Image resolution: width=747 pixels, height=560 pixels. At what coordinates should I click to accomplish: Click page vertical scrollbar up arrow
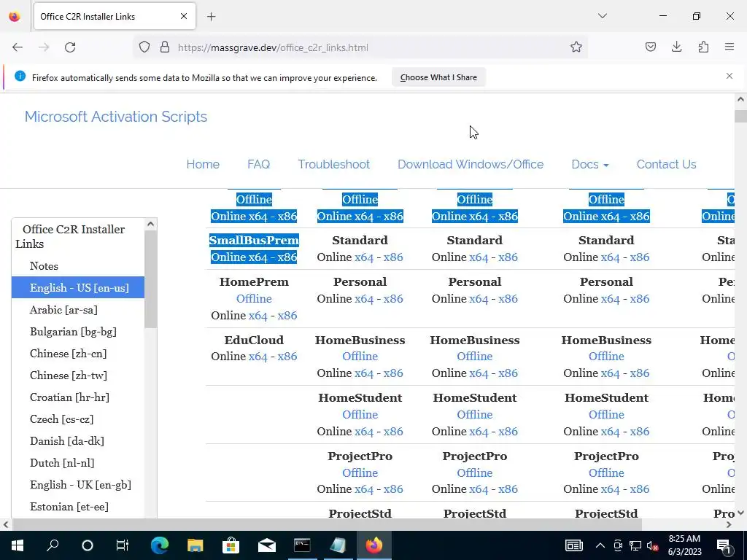point(741,99)
